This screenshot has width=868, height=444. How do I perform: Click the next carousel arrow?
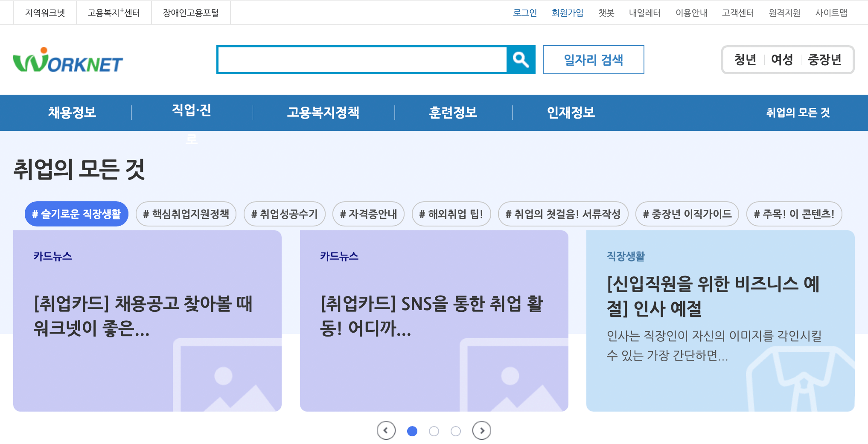[x=482, y=431]
